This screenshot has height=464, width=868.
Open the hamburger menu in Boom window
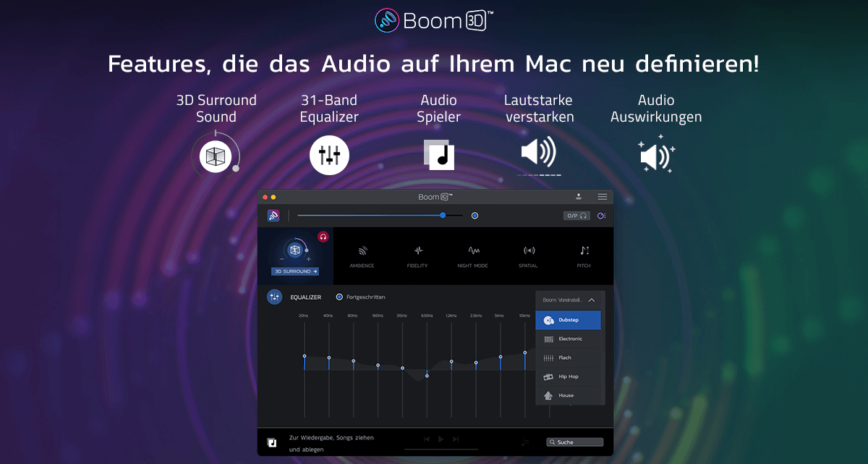603,197
